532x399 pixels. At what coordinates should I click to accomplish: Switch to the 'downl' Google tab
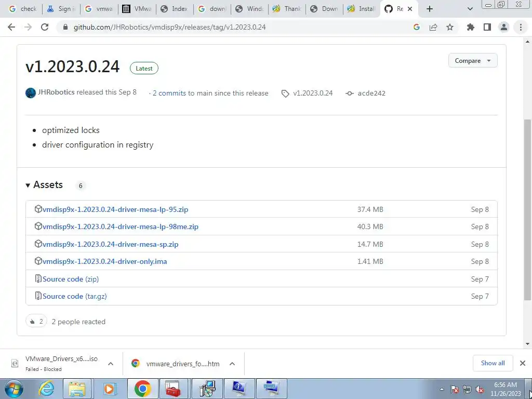point(212,9)
